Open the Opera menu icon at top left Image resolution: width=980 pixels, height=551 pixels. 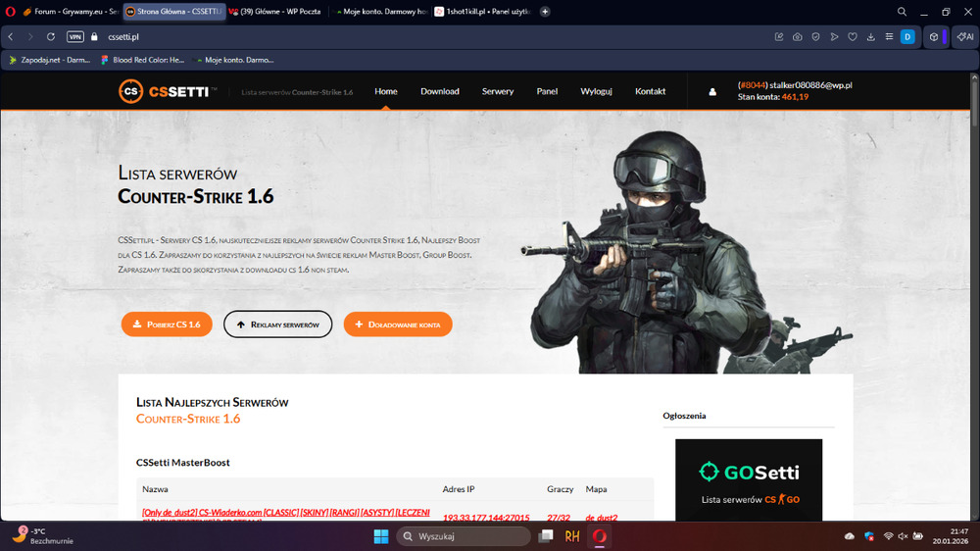(11, 12)
